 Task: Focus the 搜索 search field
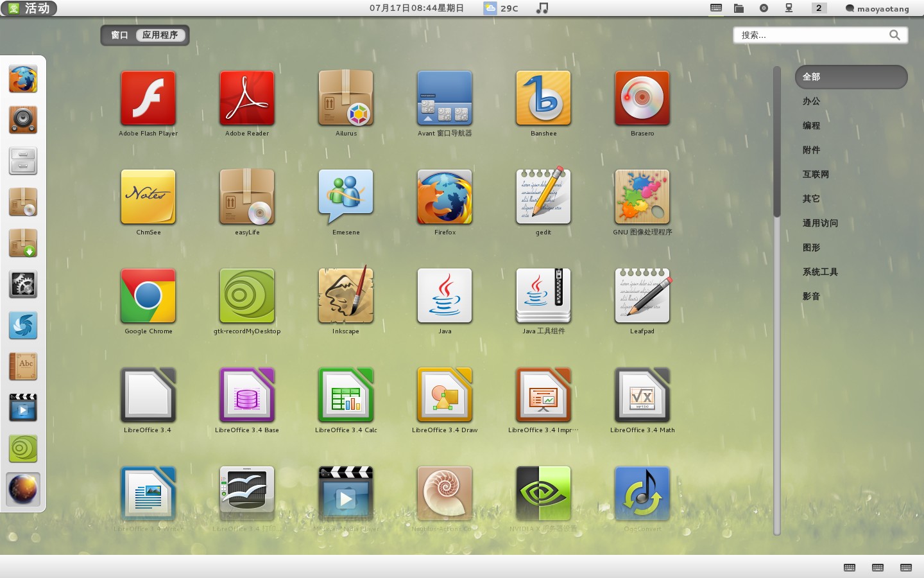coord(821,35)
